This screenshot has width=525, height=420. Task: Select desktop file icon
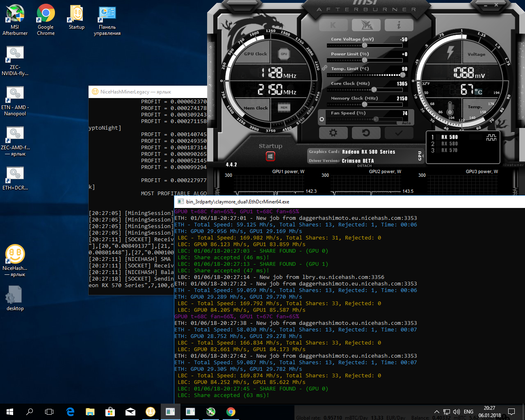pos(15,298)
